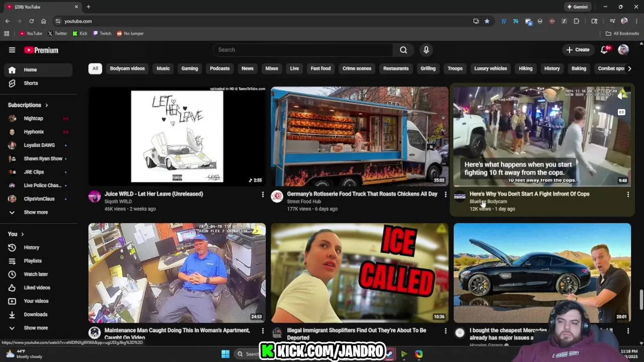Select the Luxury vehicles chip
This screenshot has height=362, width=644.
click(x=491, y=68)
